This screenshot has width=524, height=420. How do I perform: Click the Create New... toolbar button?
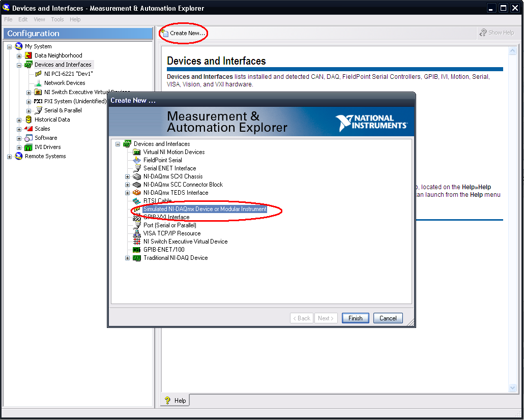(183, 33)
